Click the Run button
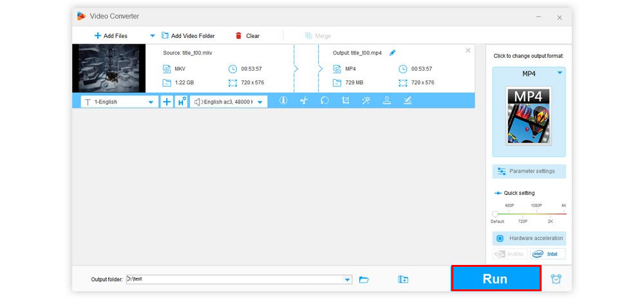This screenshot has height=299, width=644. (x=496, y=278)
